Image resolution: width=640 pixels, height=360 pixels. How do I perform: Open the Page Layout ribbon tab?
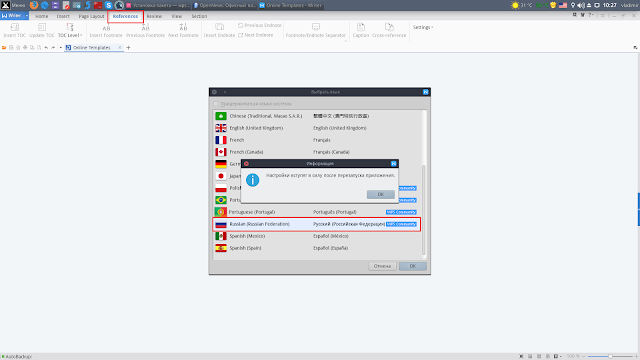click(91, 16)
